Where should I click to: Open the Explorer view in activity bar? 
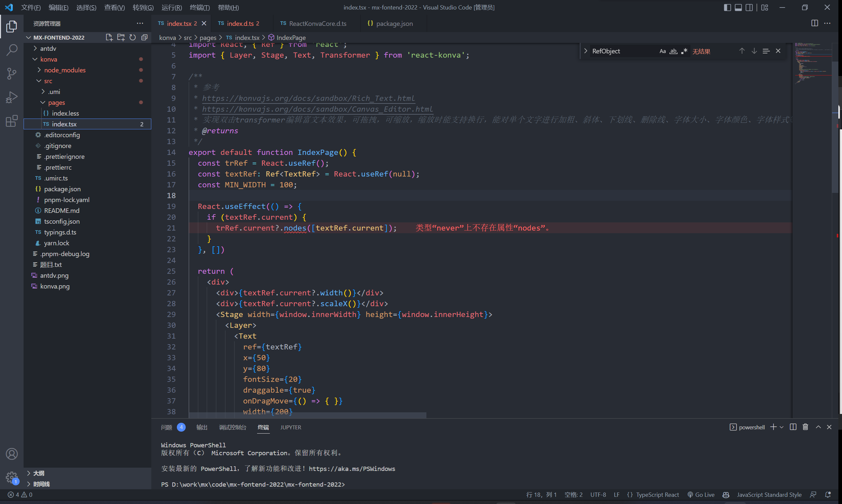click(11, 27)
